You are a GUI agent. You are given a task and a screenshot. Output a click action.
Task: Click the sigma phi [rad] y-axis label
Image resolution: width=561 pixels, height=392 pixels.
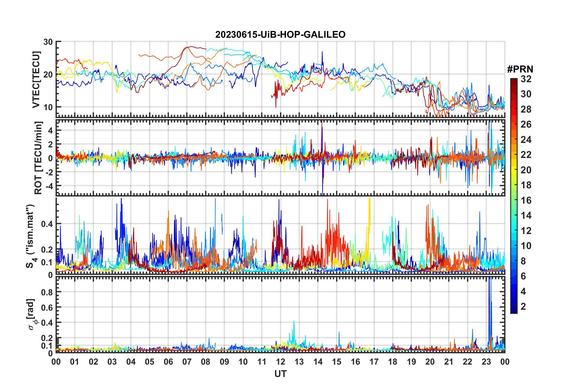coord(31,314)
